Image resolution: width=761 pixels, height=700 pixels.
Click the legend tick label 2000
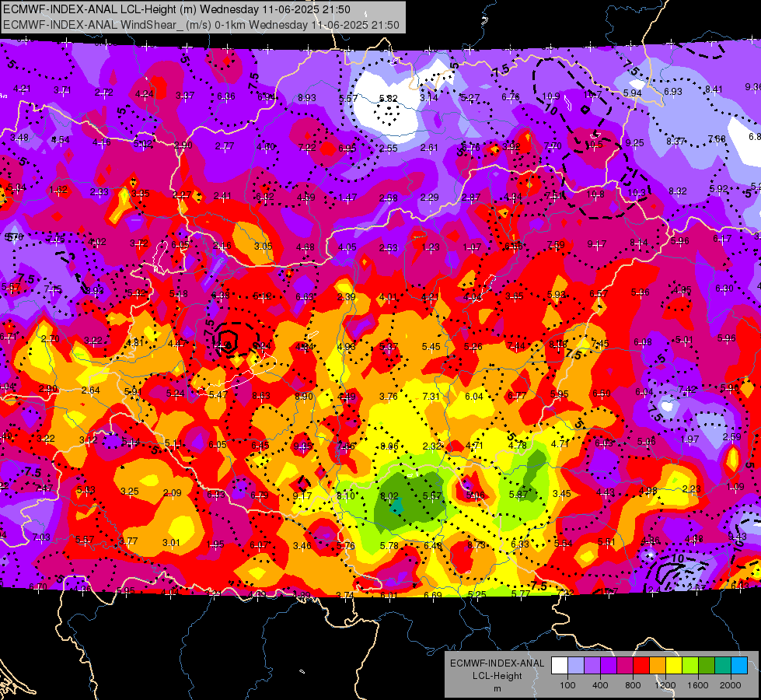click(731, 685)
